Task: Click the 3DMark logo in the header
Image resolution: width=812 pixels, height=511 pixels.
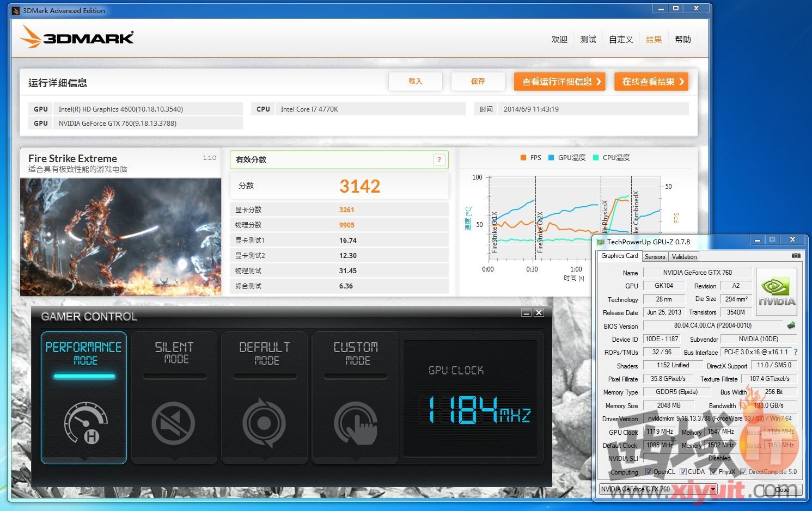Action: pyautogui.click(x=77, y=37)
